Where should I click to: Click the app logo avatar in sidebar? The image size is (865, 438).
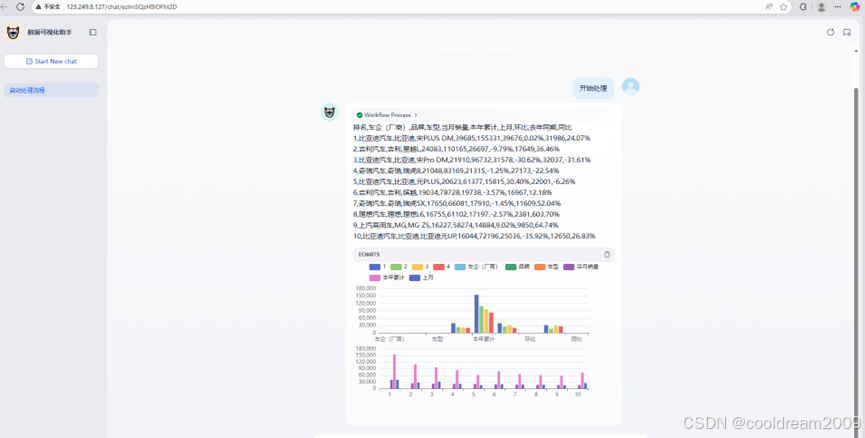pyautogui.click(x=13, y=33)
